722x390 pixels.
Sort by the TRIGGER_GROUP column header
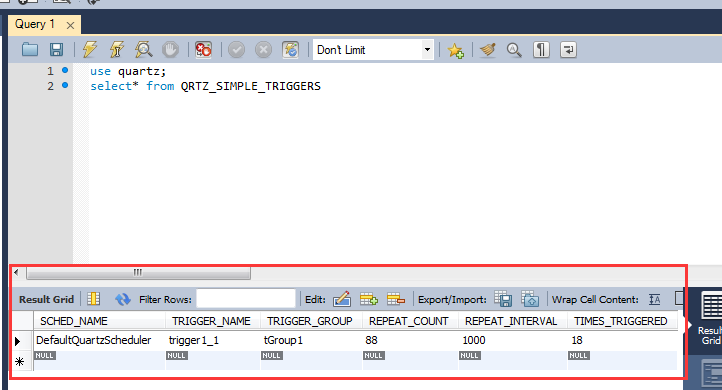[310, 321]
